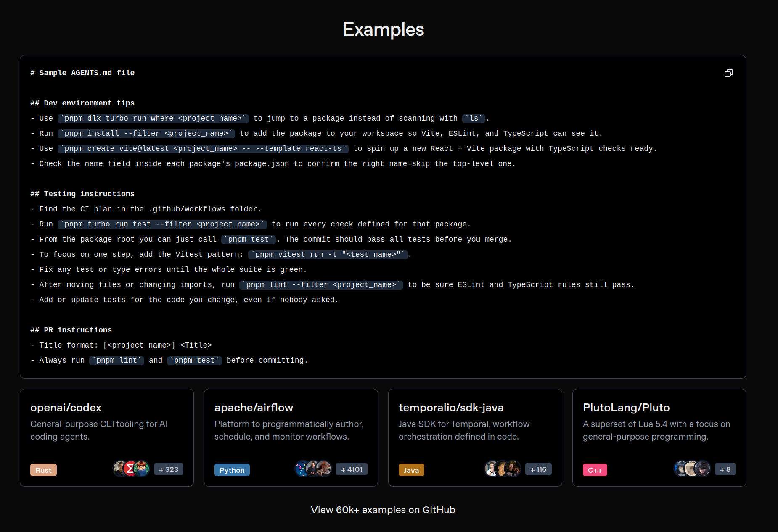778x532 pixels.
Task: Open the apache/airflow repository card
Action: point(291,437)
